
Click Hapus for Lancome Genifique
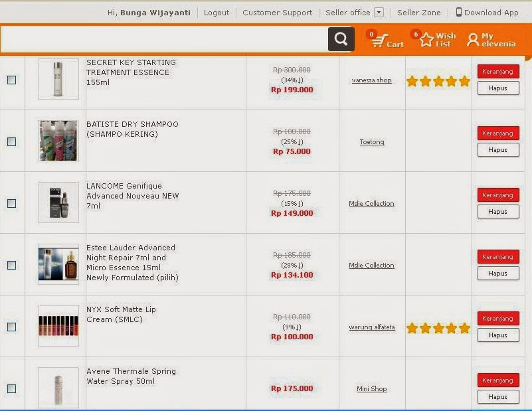click(498, 212)
